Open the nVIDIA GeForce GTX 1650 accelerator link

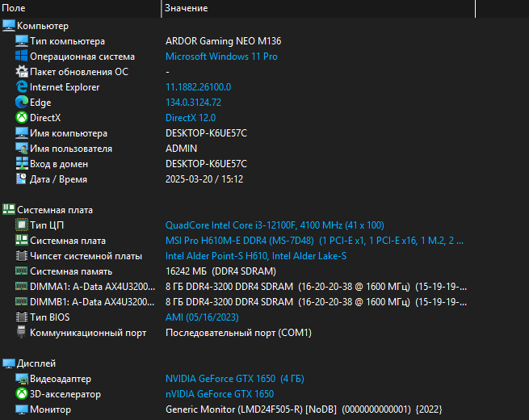click(220, 394)
